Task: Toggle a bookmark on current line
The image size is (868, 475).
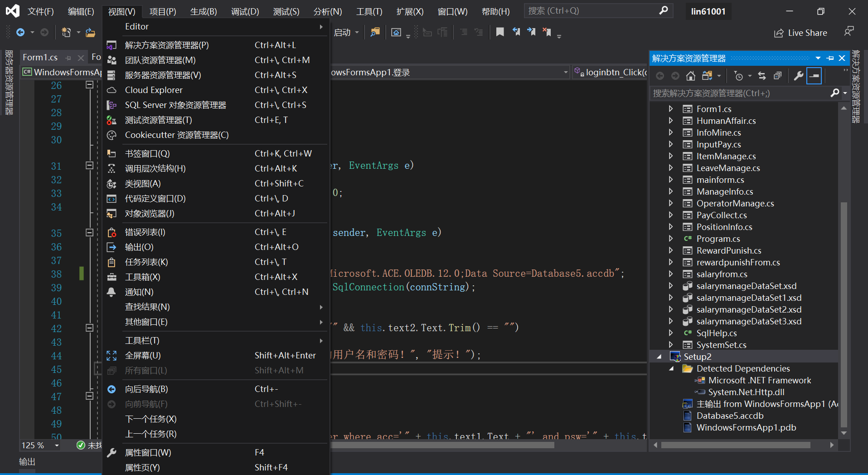Action: (x=500, y=32)
